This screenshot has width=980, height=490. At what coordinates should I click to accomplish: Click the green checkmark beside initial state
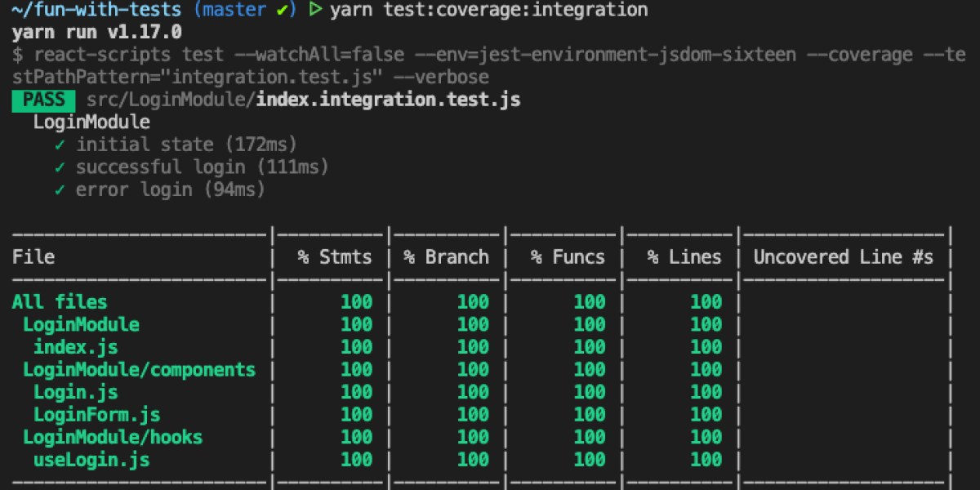point(60,145)
